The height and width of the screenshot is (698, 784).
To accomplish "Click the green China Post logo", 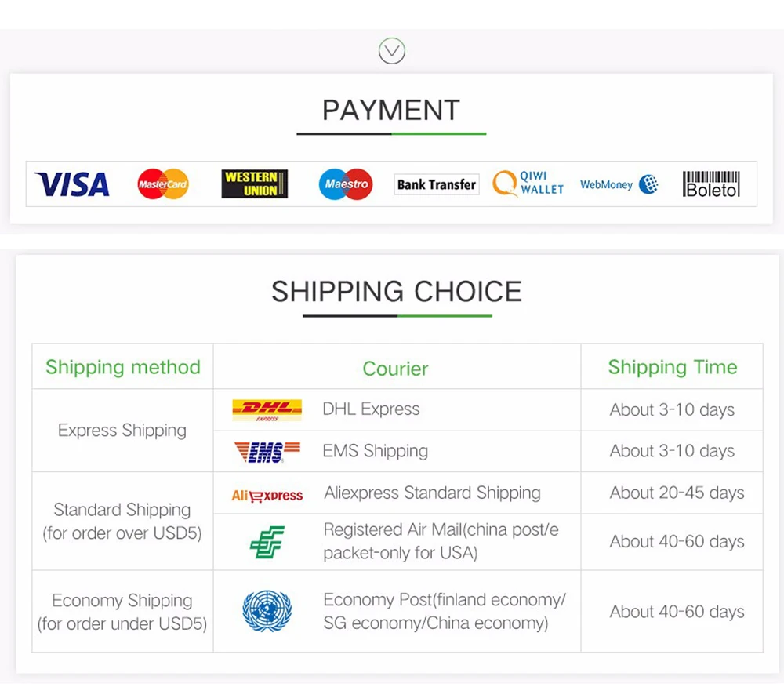I will (267, 542).
